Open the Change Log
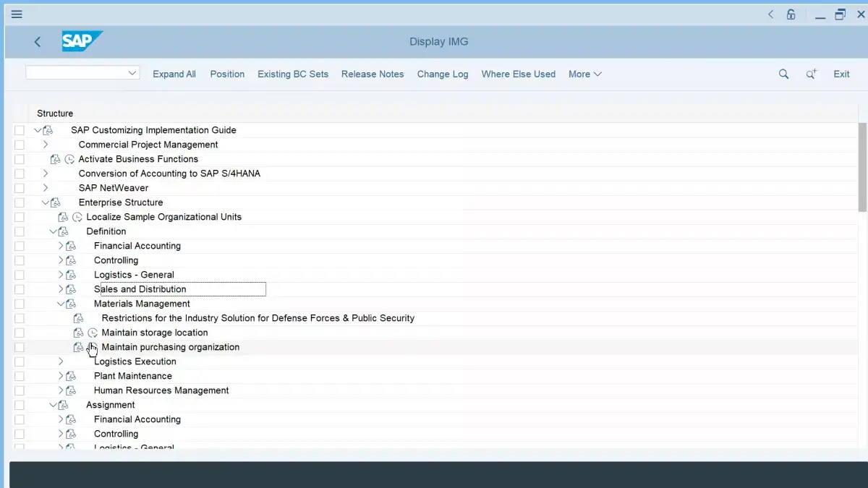The width and height of the screenshot is (868, 488). pos(443,74)
